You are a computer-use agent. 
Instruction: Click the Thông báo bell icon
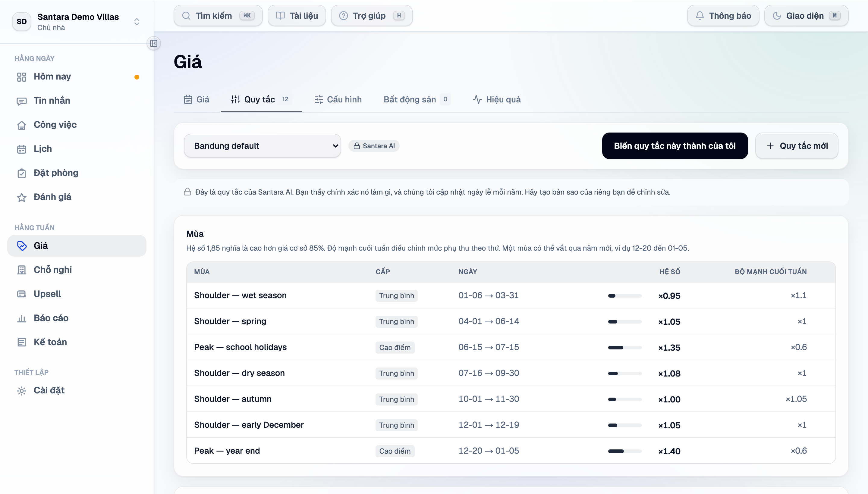click(700, 16)
